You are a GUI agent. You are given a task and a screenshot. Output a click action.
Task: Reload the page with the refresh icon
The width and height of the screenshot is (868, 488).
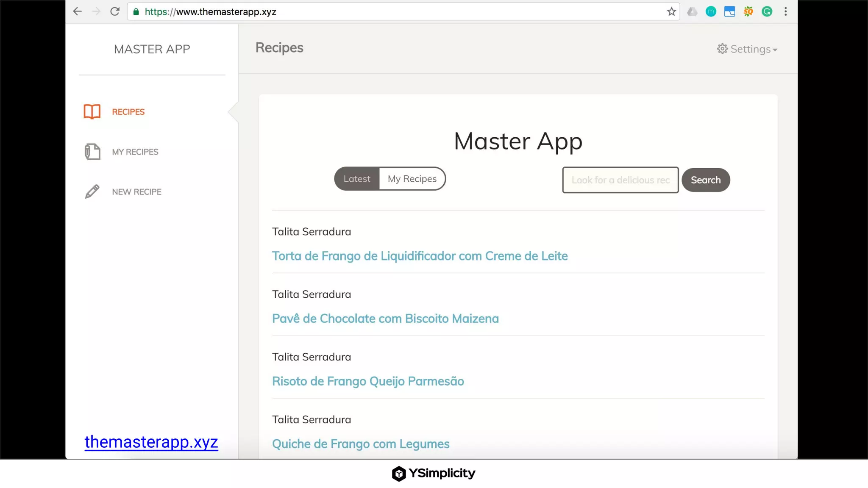point(115,11)
